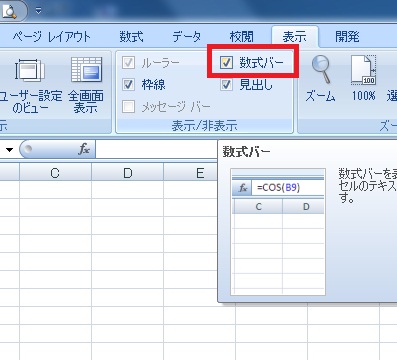This screenshot has width=397, height=360.
Task: Uncheck the 数式バー formula bar checkbox
Action: click(x=226, y=62)
